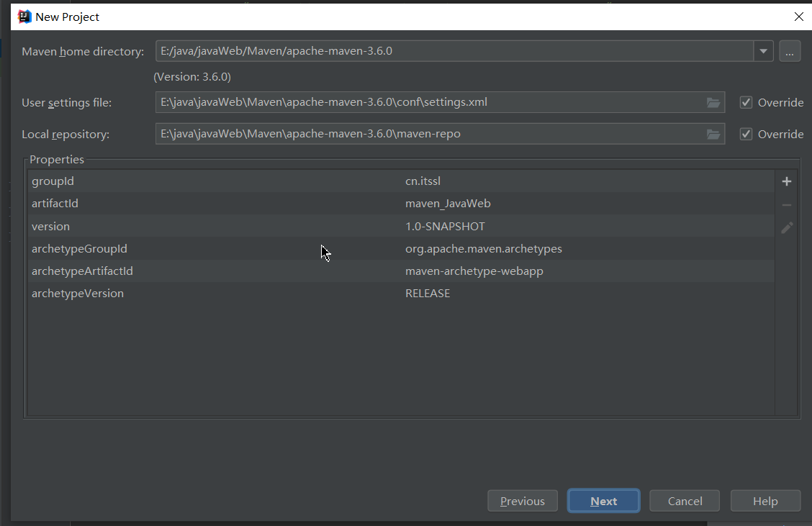Click the Cancel button

[685, 501]
